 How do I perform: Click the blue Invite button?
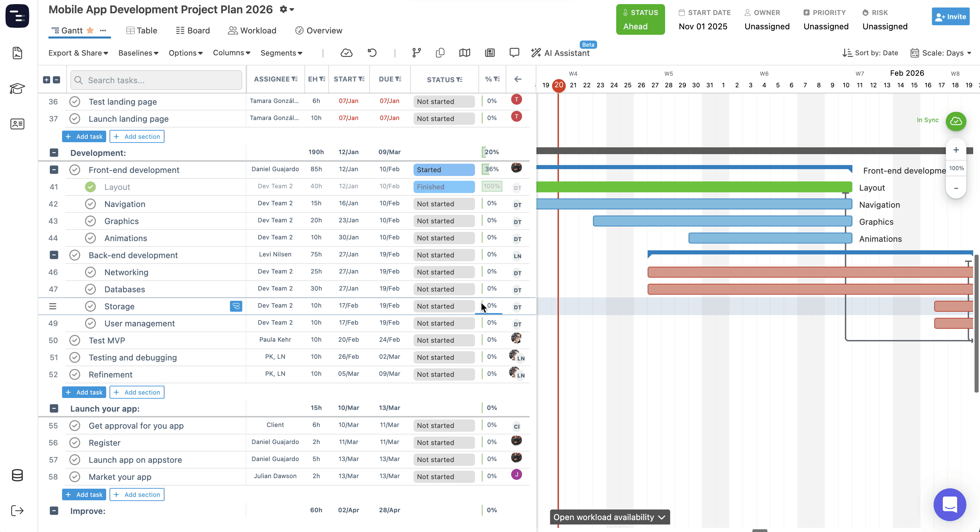[950, 17]
